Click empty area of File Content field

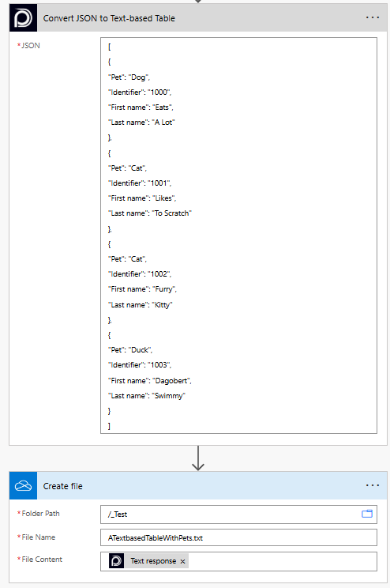point(283,561)
